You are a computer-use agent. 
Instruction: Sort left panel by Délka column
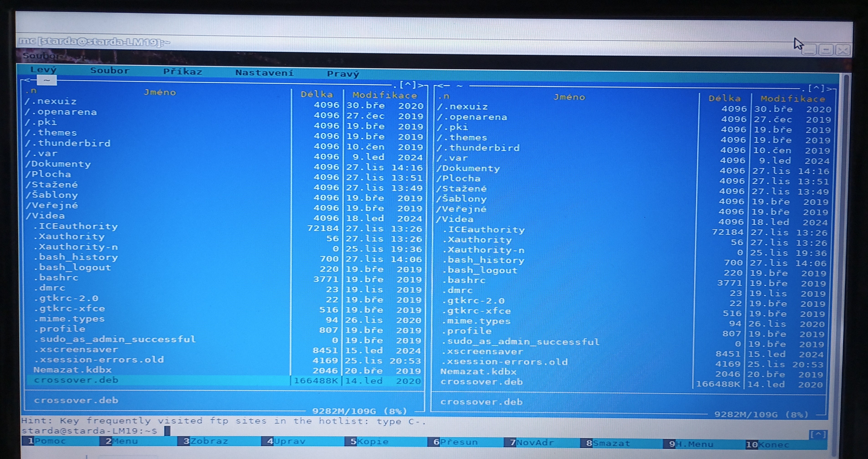point(317,94)
